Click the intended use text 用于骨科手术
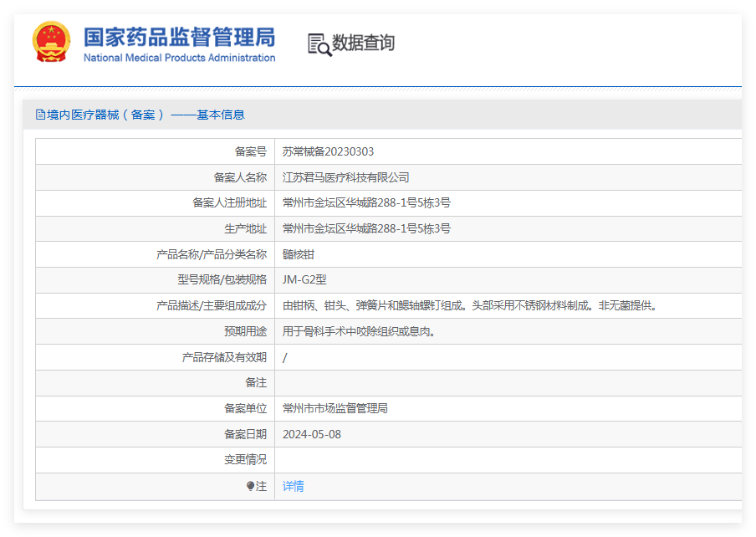This screenshot has width=756, height=537. tap(360, 332)
